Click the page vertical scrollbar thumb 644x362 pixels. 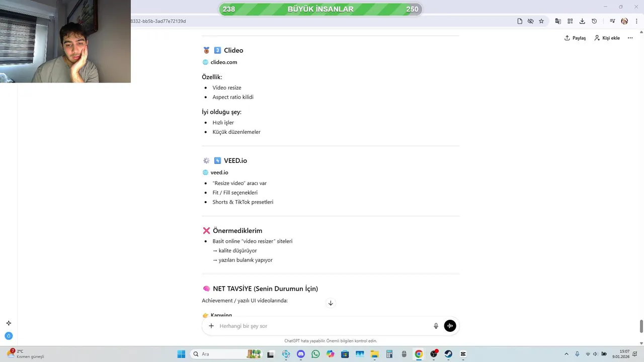pyautogui.click(x=641, y=326)
